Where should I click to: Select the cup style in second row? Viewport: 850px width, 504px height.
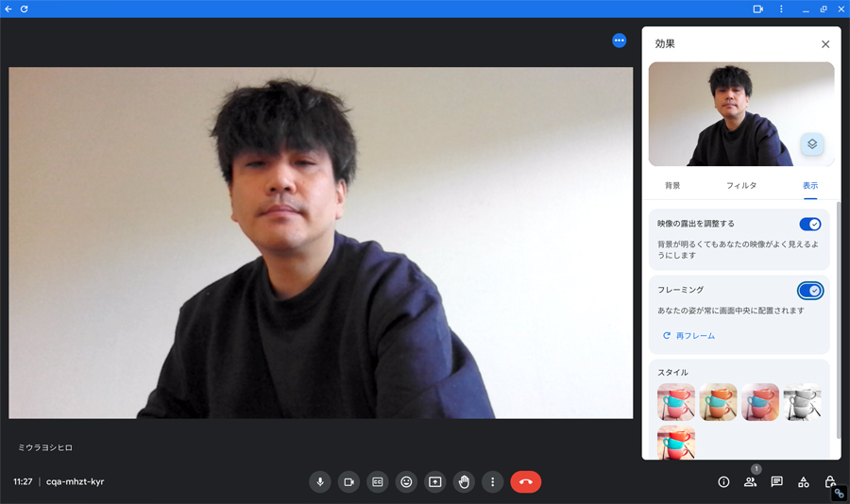676,443
